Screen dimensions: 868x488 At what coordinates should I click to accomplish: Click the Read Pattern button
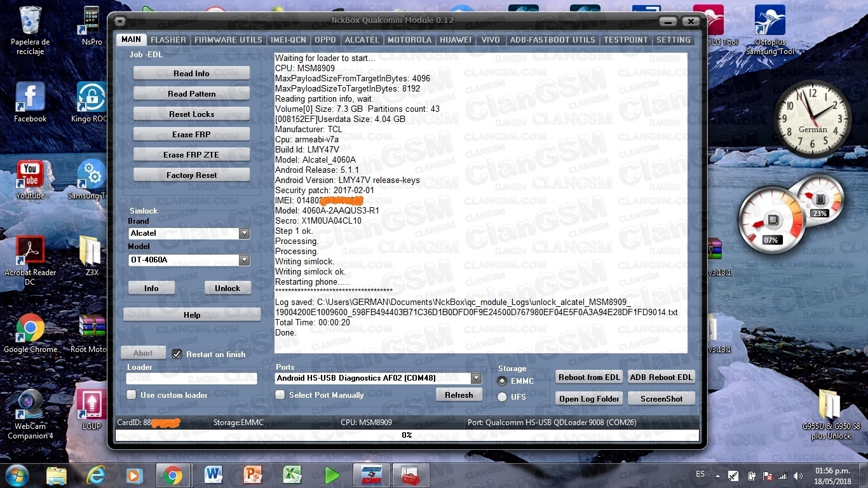tap(191, 94)
